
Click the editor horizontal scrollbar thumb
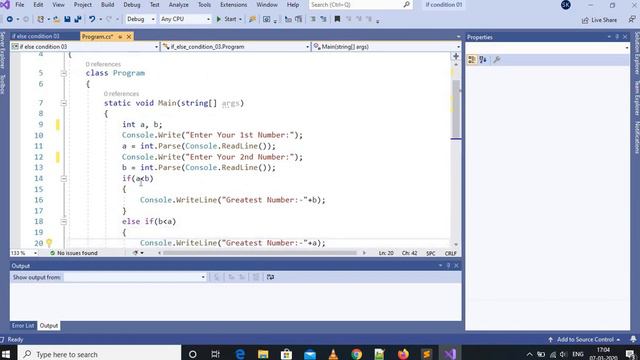[x=260, y=253]
